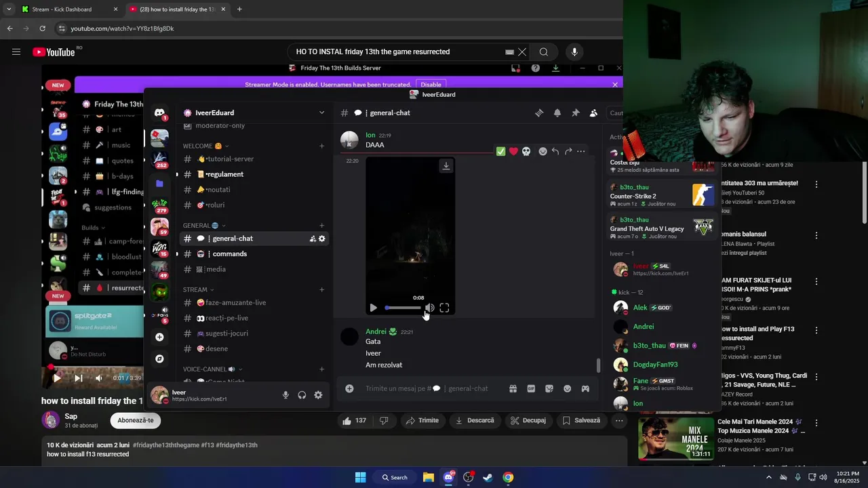Create channel in STREAM category plus

click(x=321, y=289)
